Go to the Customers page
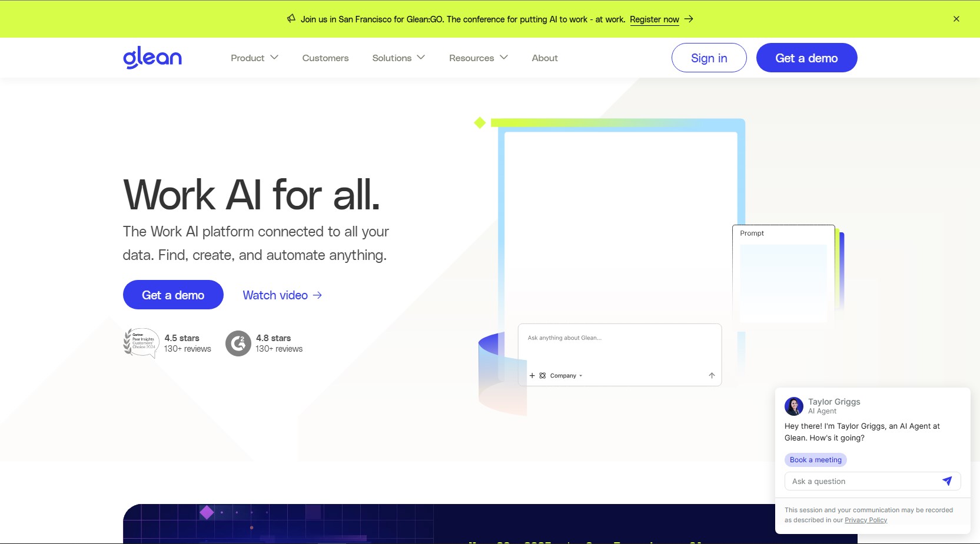Image resolution: width=980 pixels, height=544 pixels. [325, 58]
